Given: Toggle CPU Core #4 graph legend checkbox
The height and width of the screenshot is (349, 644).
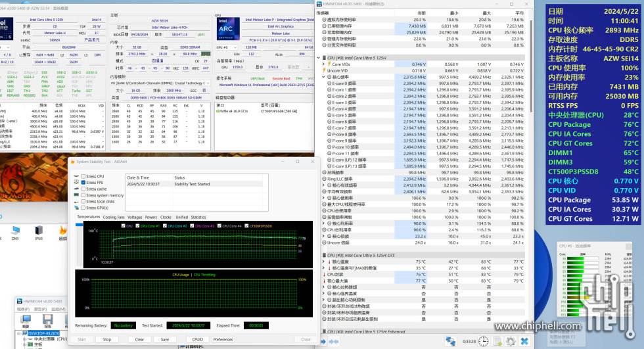Looking at the screenshot, I should [x=219, y=226].
